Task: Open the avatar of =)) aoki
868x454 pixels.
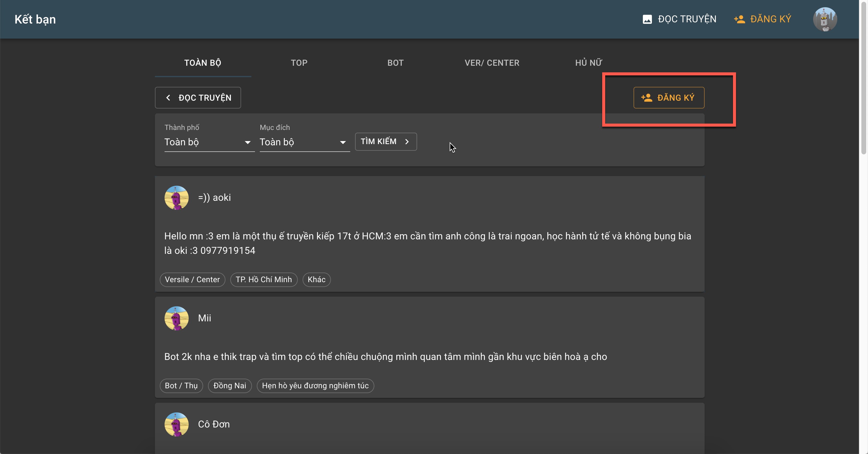Action: click(x=176, y=197)
